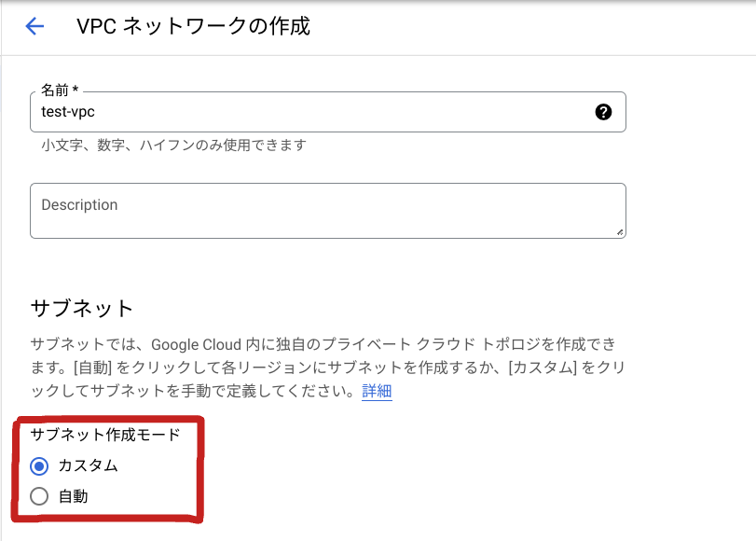
Task: Focus the 名前 input containing test-vpc
Action: 328,112
